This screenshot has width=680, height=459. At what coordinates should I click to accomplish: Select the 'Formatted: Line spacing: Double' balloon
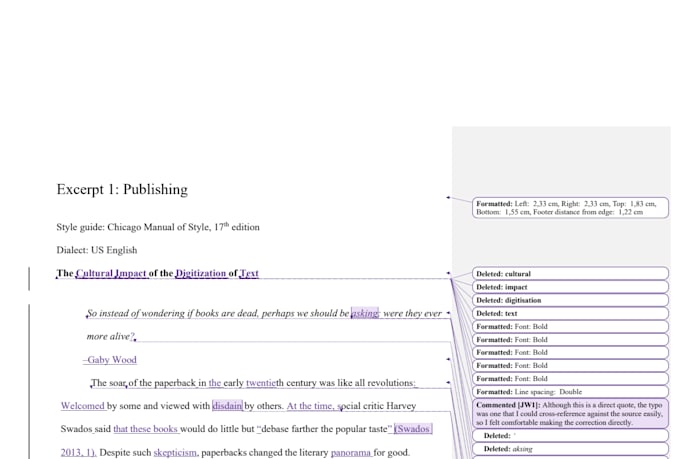570,392
